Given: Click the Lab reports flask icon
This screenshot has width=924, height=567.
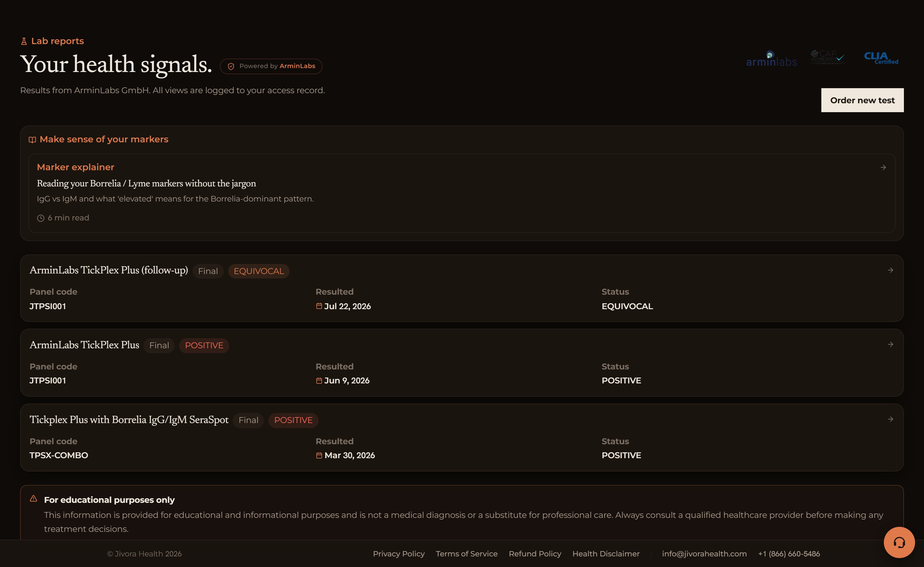Looking at the screenshot, I should [24, 41].
